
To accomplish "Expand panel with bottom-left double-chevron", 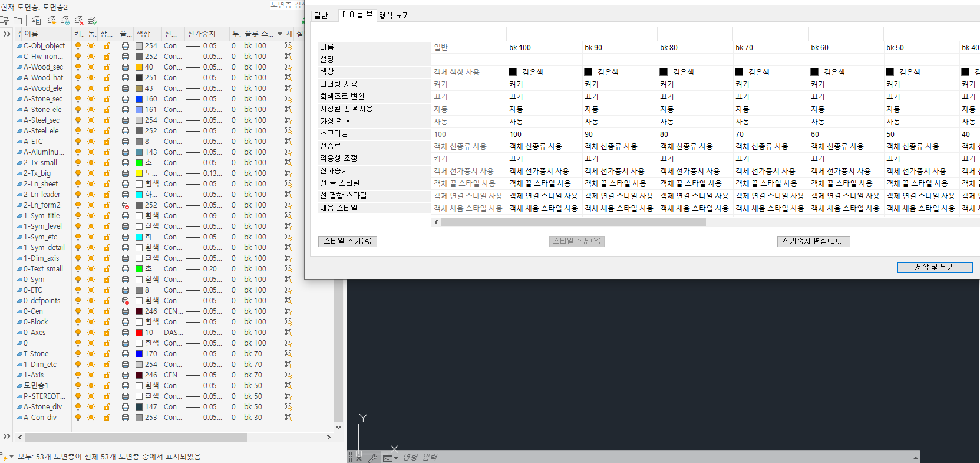I will (x=7, y=436).
